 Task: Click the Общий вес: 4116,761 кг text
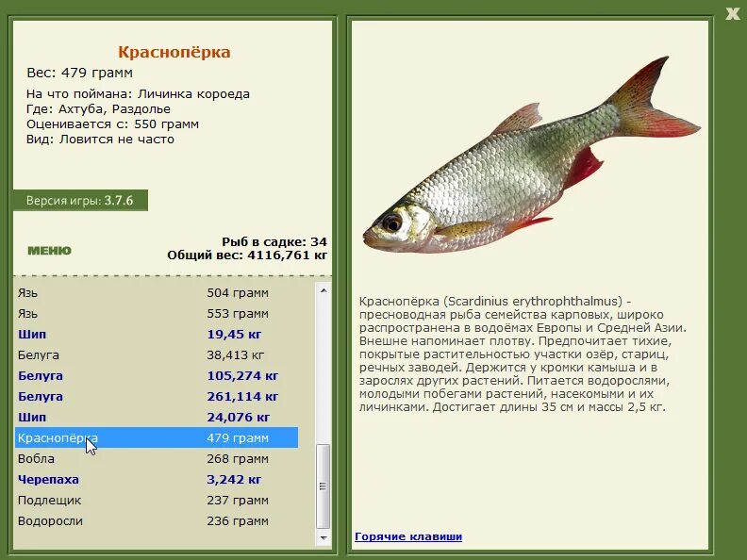click(247, 255)
